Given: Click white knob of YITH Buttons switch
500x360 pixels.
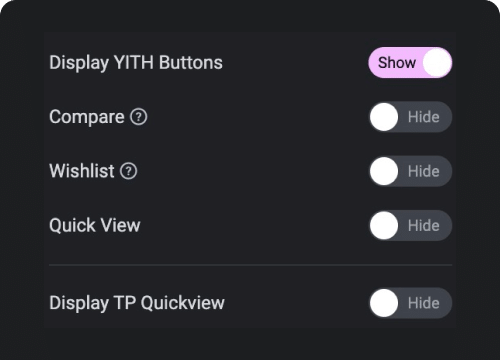Looking at the screenshot, I should 437,63.
